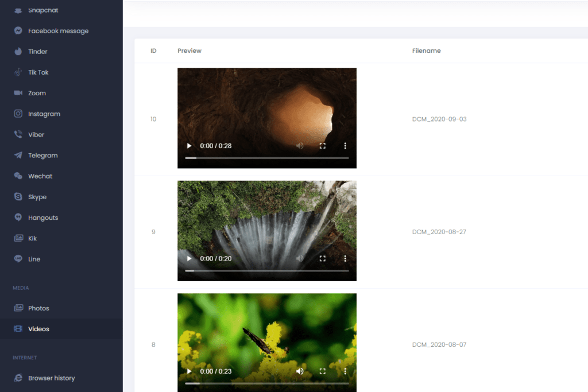Image resolution: width=588 pixels, height=392 pixels.
Task: Click the Filename column header
Action: 427,51
